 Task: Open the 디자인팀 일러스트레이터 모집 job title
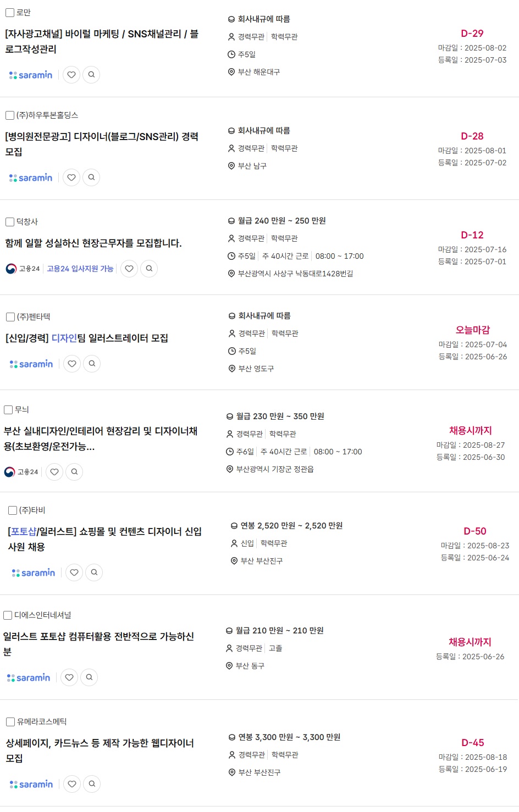[x=87, y=338]
